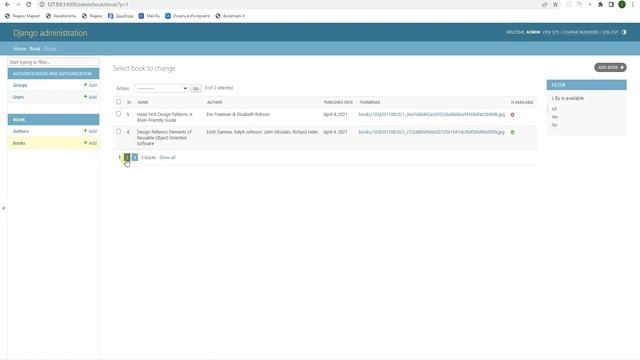Open the green profile avatar
This screenshot has width=640, height=360.
pyautogui.click(x=622, y=4)
